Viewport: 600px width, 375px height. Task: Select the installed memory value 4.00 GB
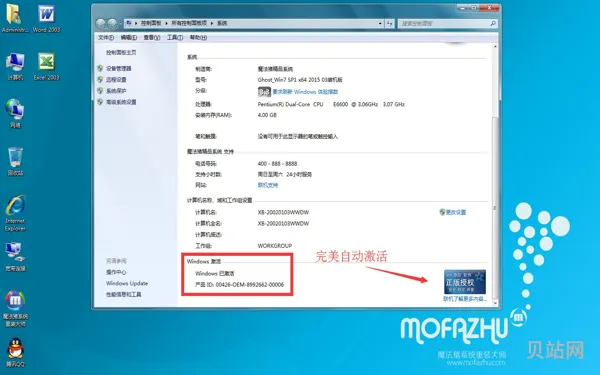tap(267, 115)
